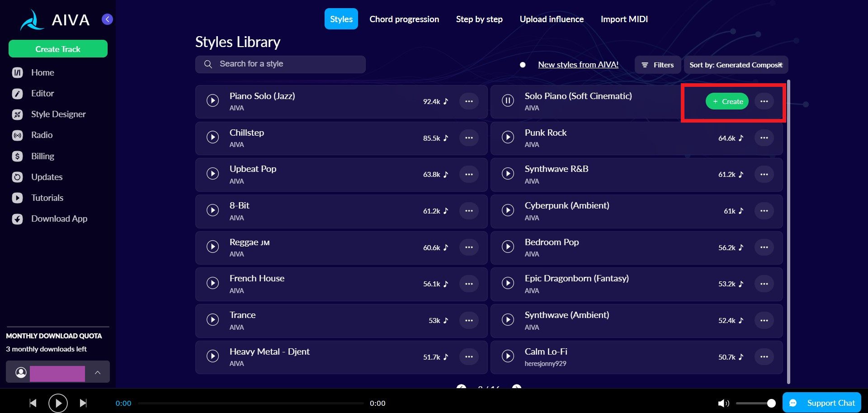Switch to Chord progression tab
The width and height of the screenshot is (868, 413).
pos(404,19)
